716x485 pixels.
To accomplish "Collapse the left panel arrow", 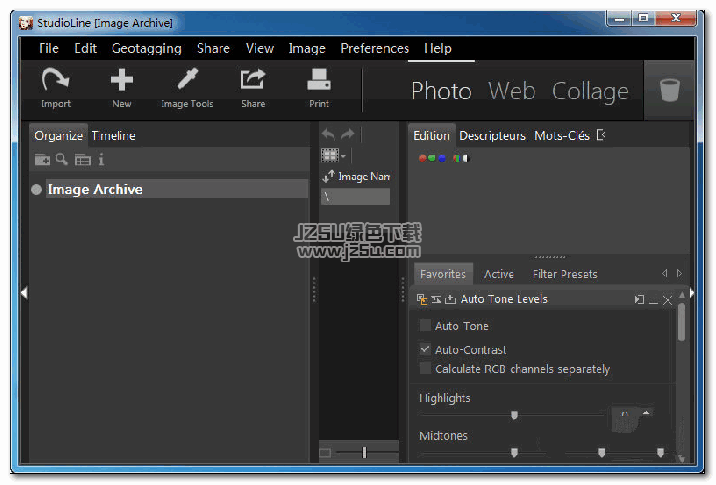I will pyautogui.click(x=24, y=293).
